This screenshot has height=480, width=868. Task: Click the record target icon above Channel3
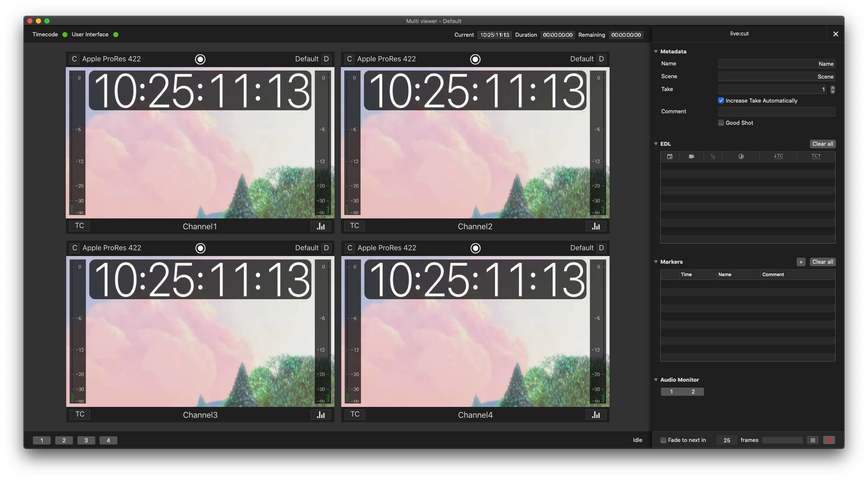200,248
